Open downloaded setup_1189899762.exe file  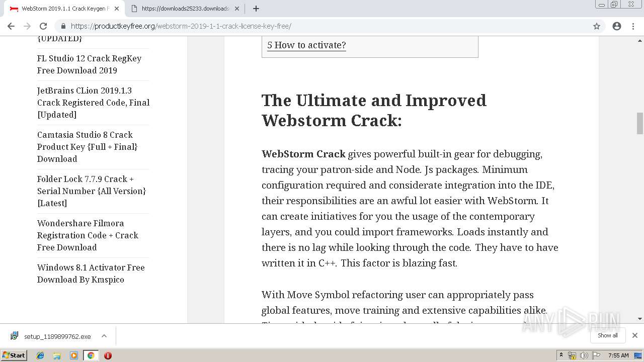[x=57, y=336]
